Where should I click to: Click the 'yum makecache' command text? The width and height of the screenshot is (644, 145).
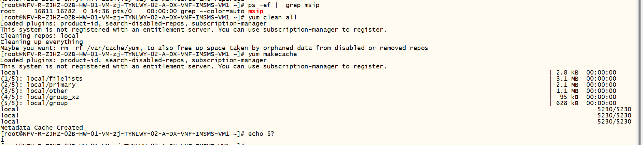272,54
